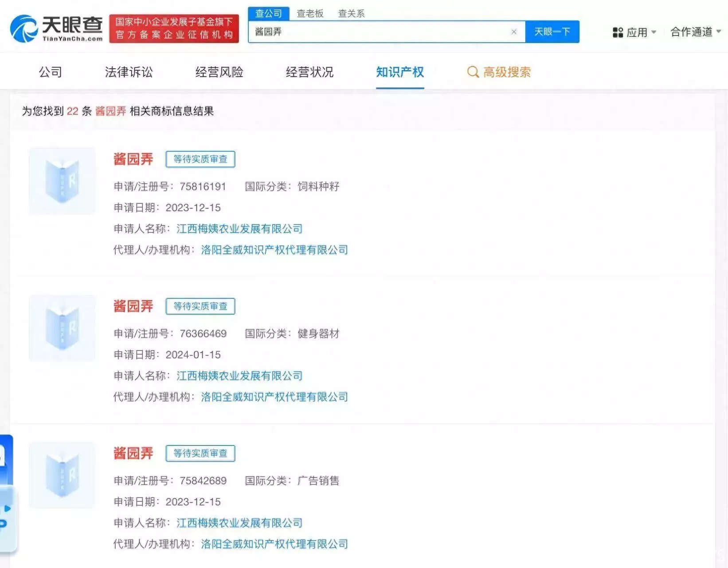Open 酱园弄 title in 广告销售 result
The width and height of the screenshot is (728, 568).
133,453
